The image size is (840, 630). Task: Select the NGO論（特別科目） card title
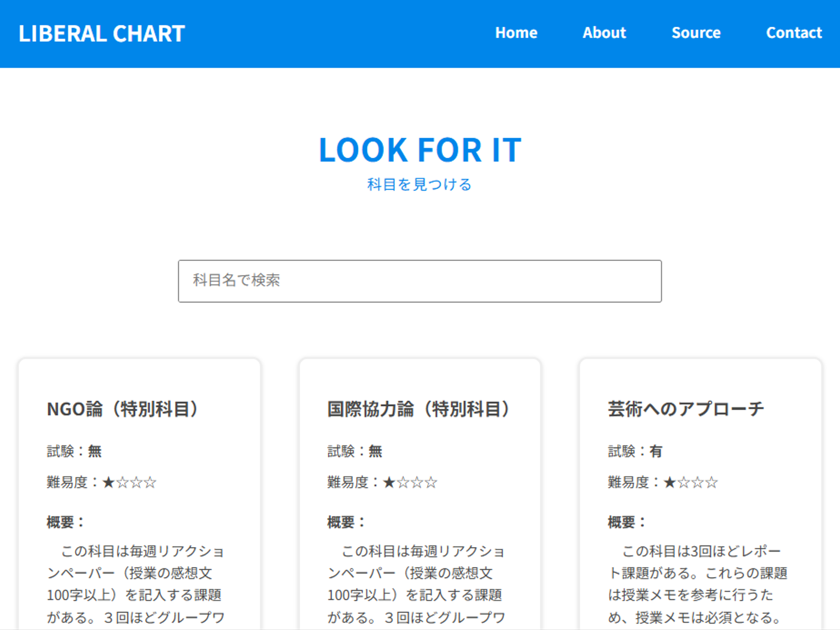click(x=122, y=409)
